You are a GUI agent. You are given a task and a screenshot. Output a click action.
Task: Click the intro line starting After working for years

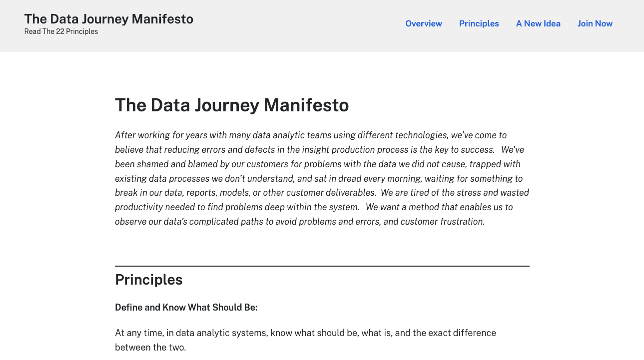(x=310, y=135)
